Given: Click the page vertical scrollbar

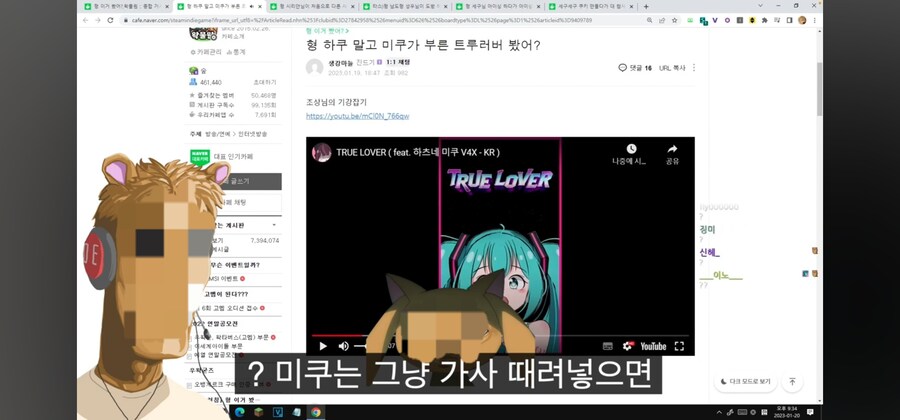Looking at the screenshot, I should 820,89.
